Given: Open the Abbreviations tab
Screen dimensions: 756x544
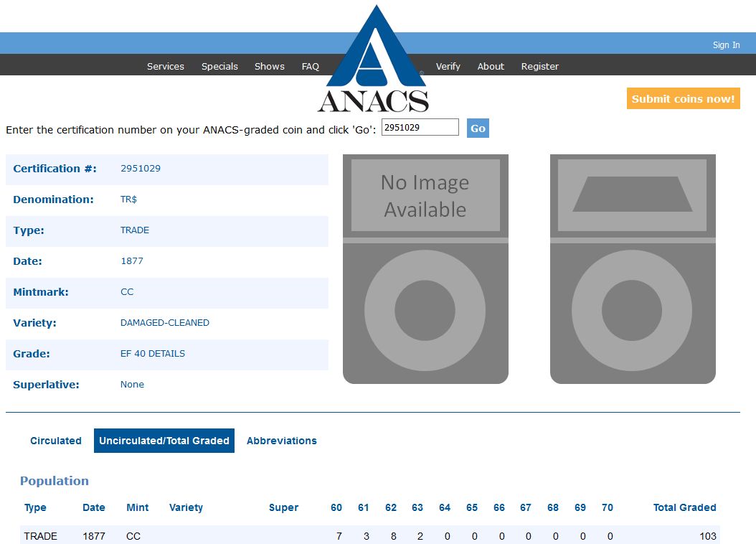Looking at the screenshot, I should coord(282,441).
